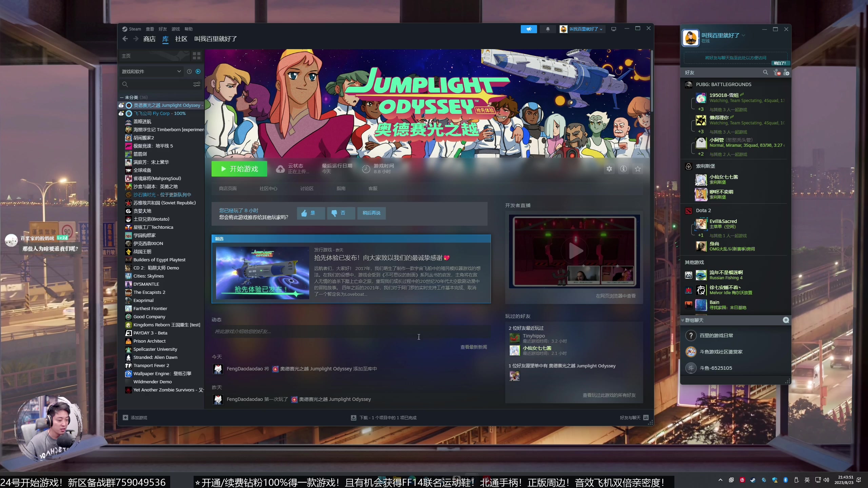868x488 pixels.
Task: Go to the 社区 community section
Action: click(181, 39)
